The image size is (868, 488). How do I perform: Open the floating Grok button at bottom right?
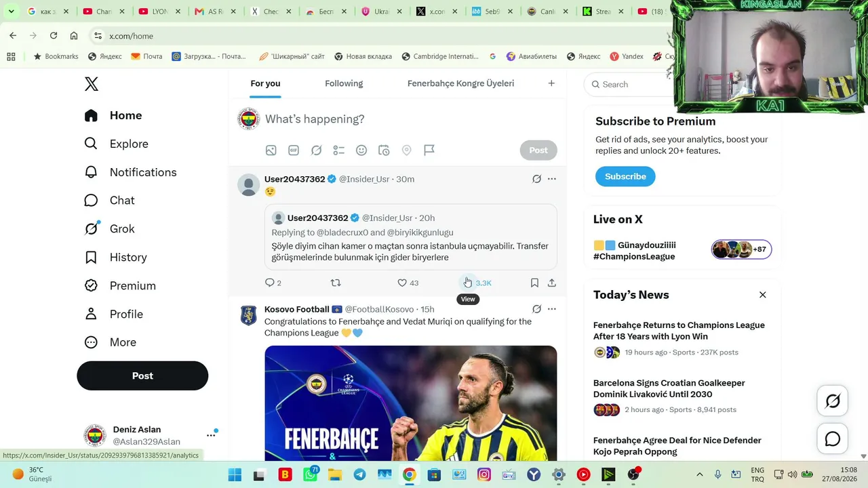point(833,401)
